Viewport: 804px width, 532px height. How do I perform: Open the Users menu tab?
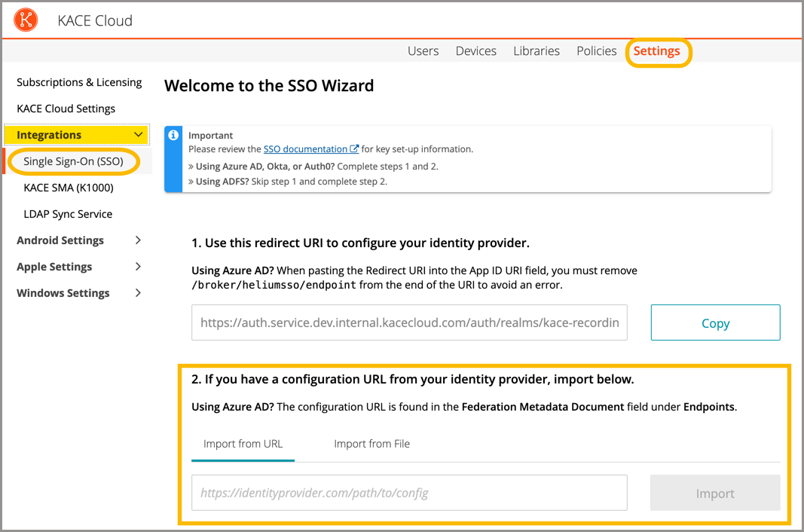[x=423, y=51]
